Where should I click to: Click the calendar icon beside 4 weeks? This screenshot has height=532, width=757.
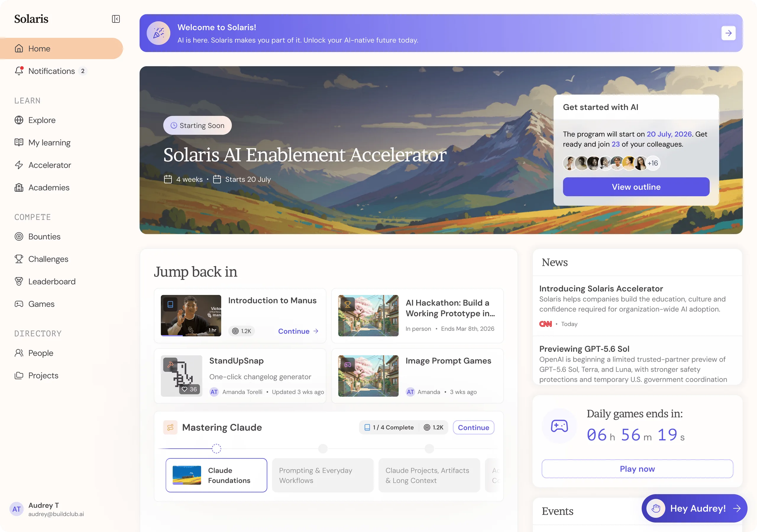coord(168,179)
